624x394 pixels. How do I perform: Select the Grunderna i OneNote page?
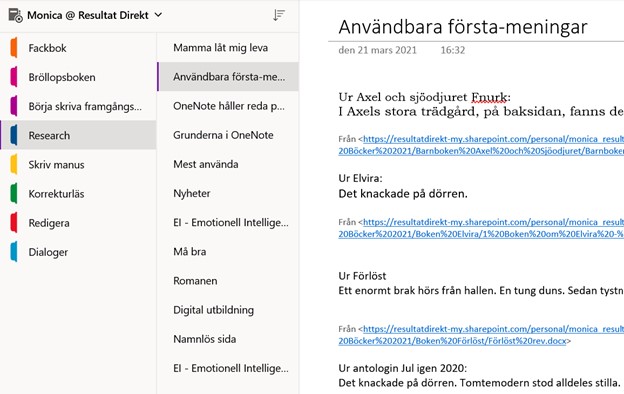click(x=228, y=135)
